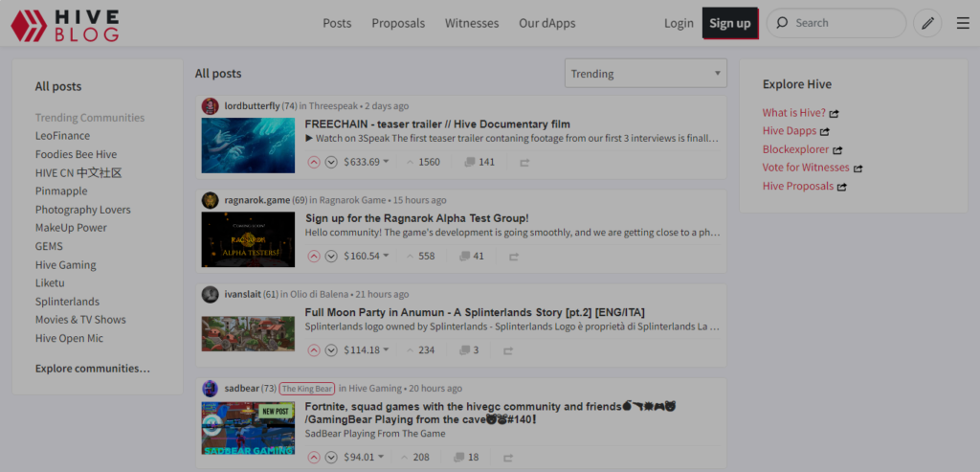Downvote the Full Moon Party post

pyautogui.click(x=331, y=350)
